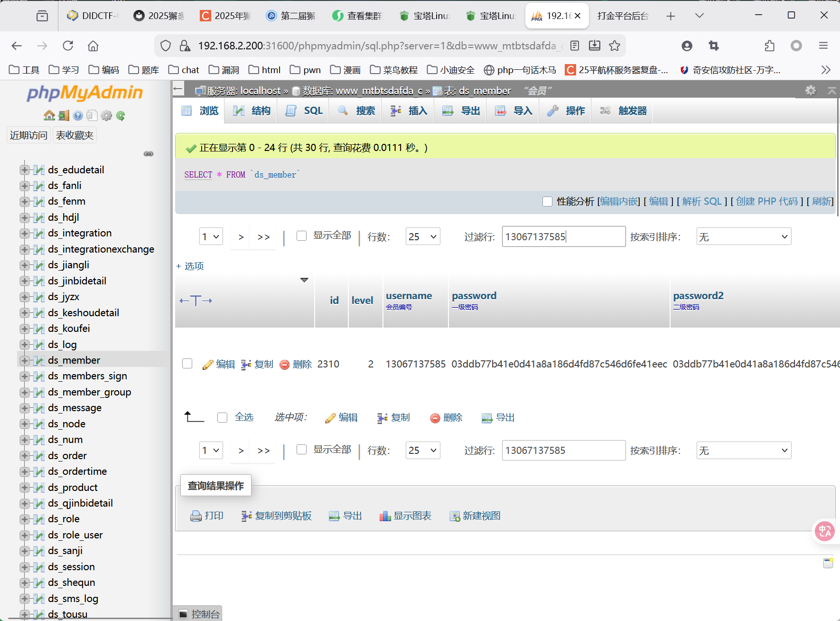This screenshot has height=621, width=840.
Task: Open the 插入 tab
Action: (x=409, y=111)
